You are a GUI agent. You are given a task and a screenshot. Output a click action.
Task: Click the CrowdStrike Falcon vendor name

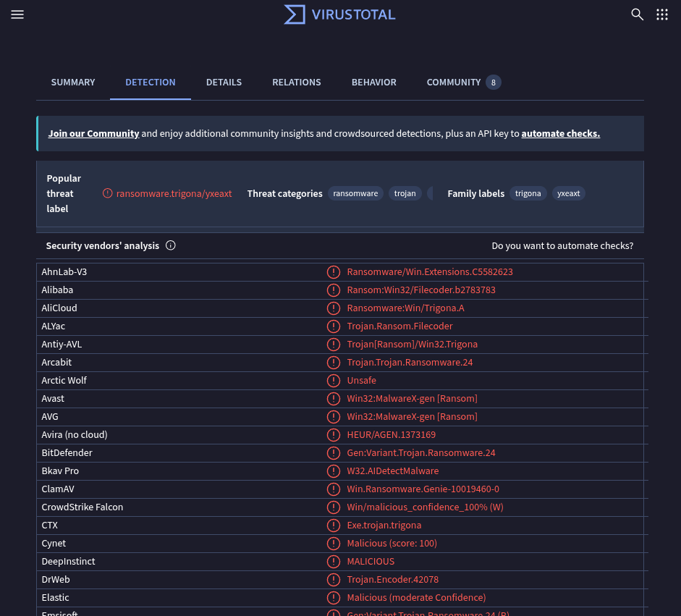pos(82,507)
